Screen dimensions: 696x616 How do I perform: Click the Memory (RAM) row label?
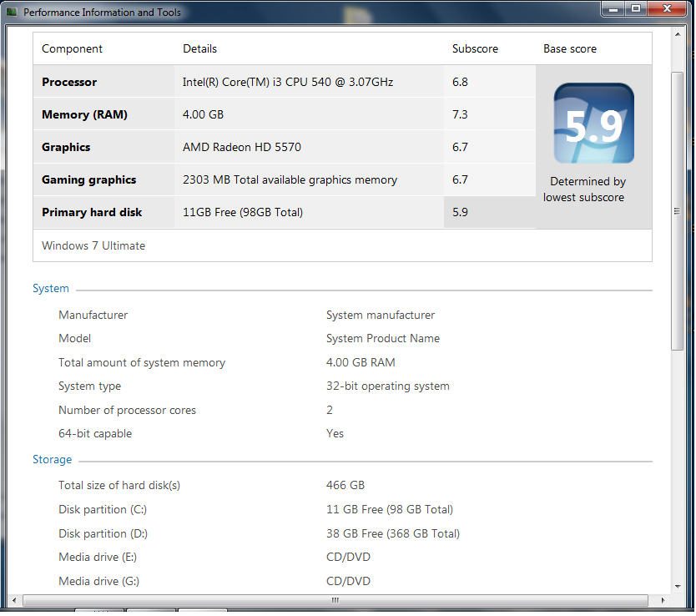(x=84, y=114)
